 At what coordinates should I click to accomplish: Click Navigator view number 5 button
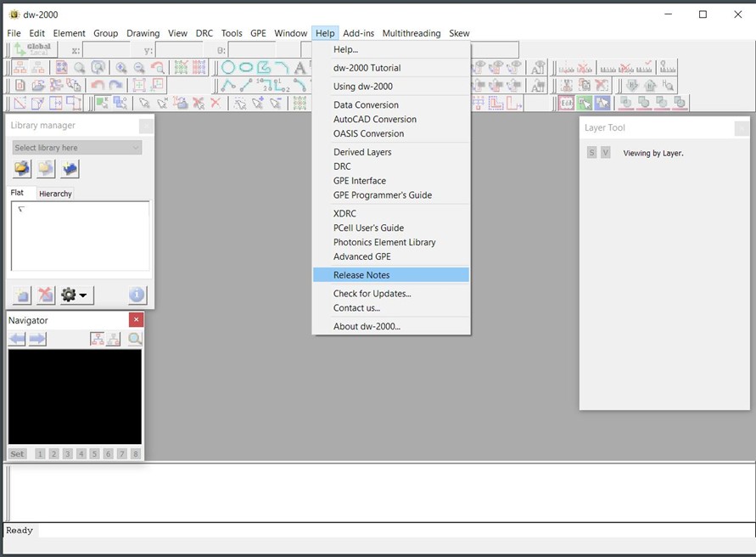[x=94, y=453]
